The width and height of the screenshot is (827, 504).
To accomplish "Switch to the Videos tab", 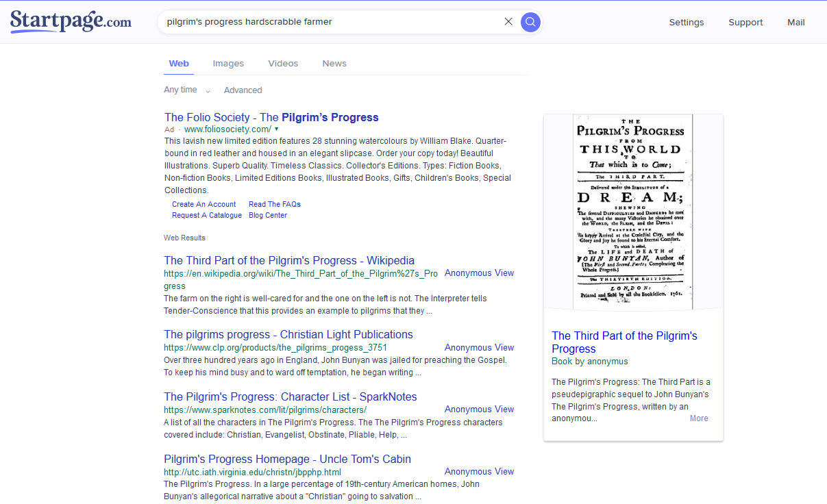I will tap(283, 63).
